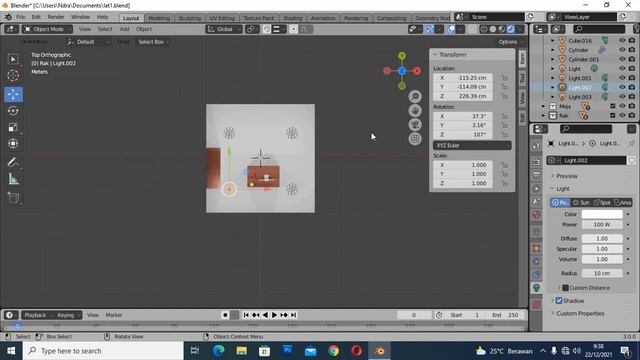Expand the Rak collection in outliner
This screenshot has height=360, width=640.
point(543,116)
